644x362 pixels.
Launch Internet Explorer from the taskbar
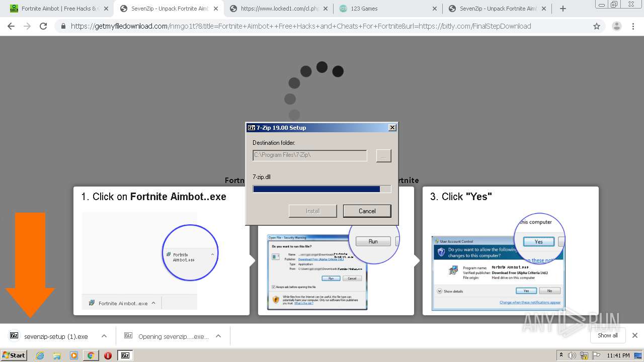coord(40,355)
